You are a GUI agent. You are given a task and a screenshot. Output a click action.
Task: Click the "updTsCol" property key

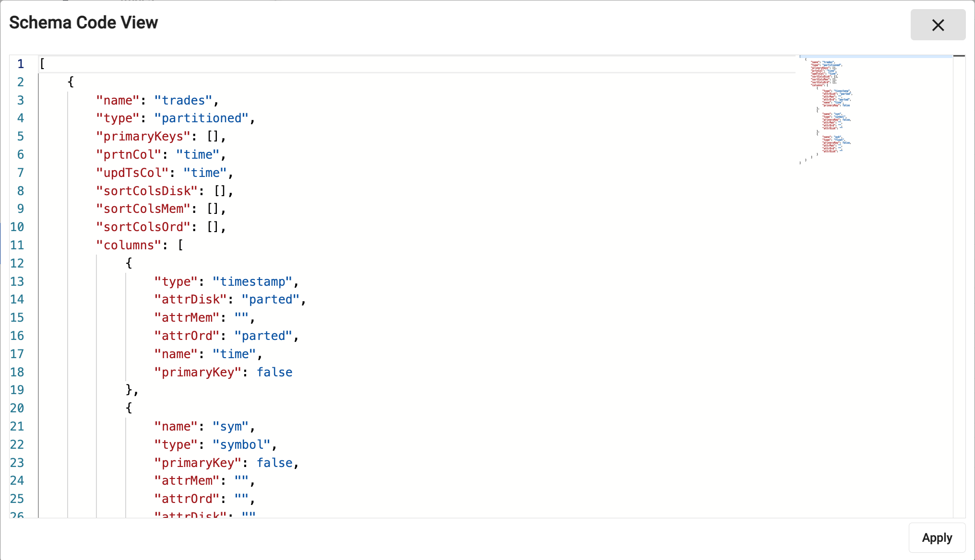pyautogui.click(x=132, y=173)
